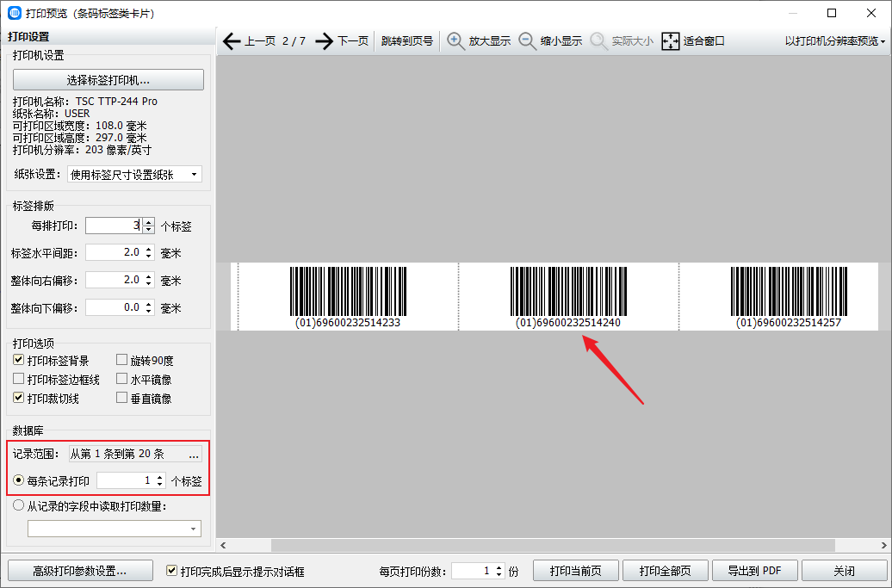
Task: Enable print label border checkbox
Action: click(x=19, y=380)
